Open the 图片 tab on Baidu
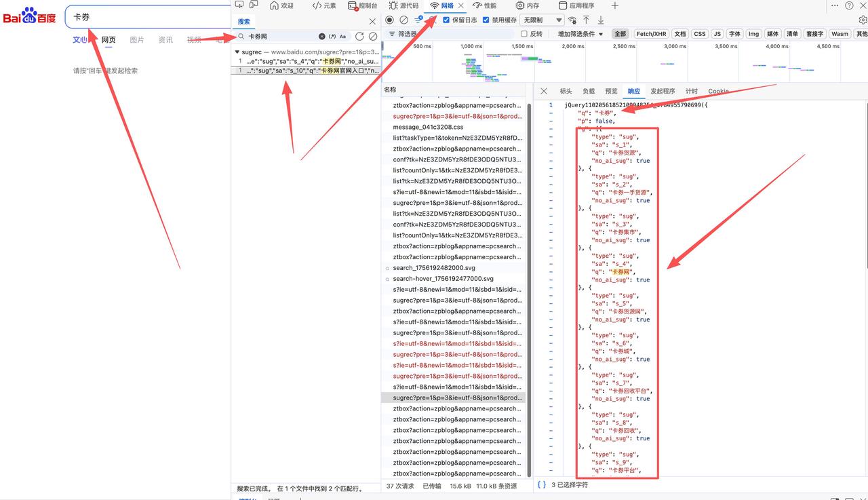 (137, 40)
